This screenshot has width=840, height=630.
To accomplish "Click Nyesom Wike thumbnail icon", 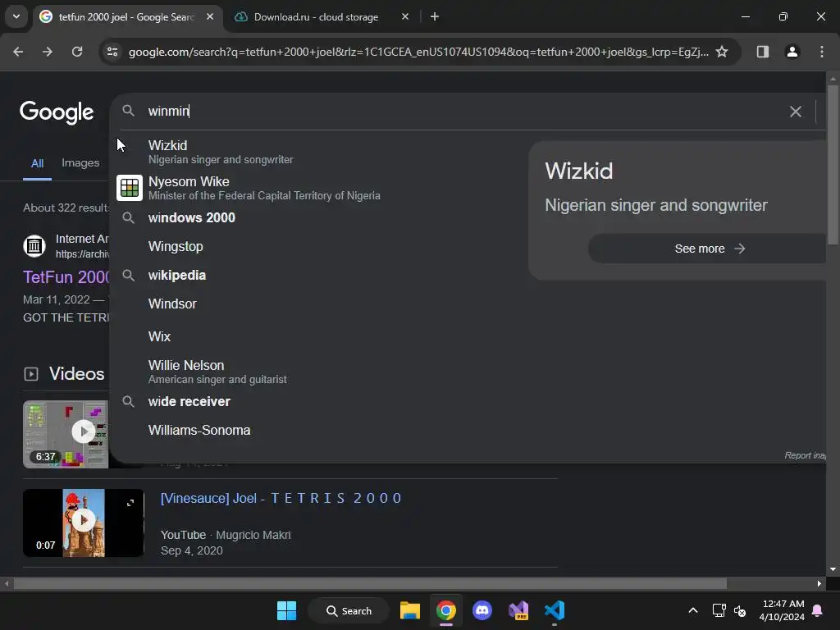I will pos(130,188).
